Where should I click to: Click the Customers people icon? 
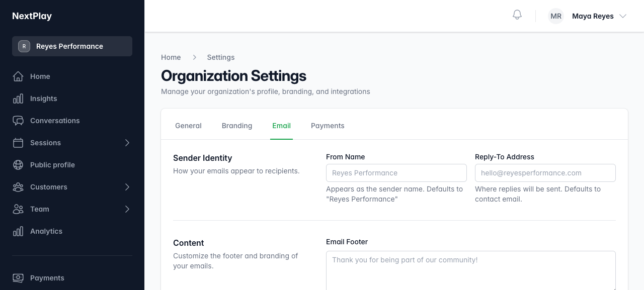tap(18, 187)
